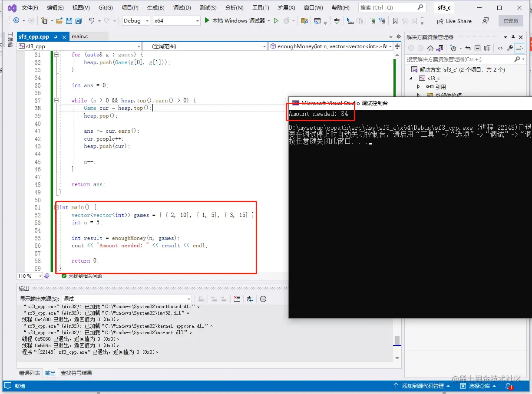Click the notifications bell in status bar
532x394 pixels.
coord(509,386)
